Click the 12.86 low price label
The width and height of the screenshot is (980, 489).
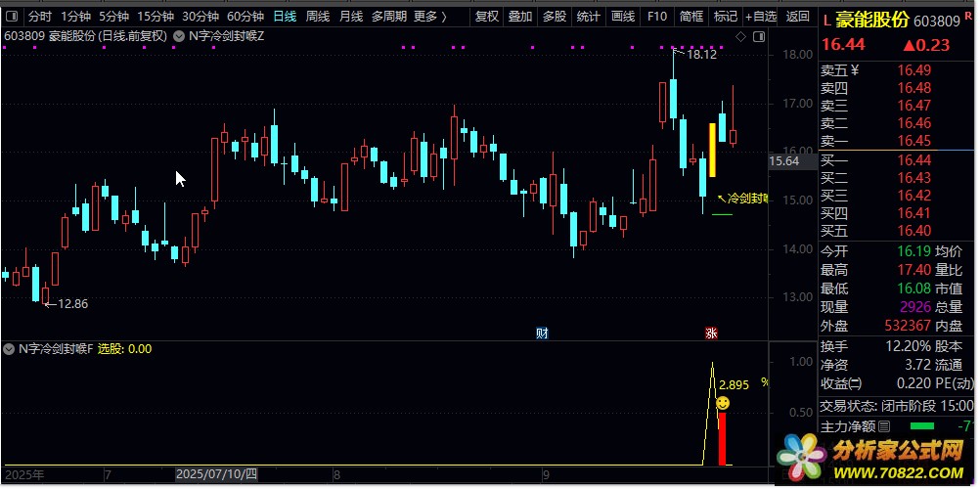point(72,304)
